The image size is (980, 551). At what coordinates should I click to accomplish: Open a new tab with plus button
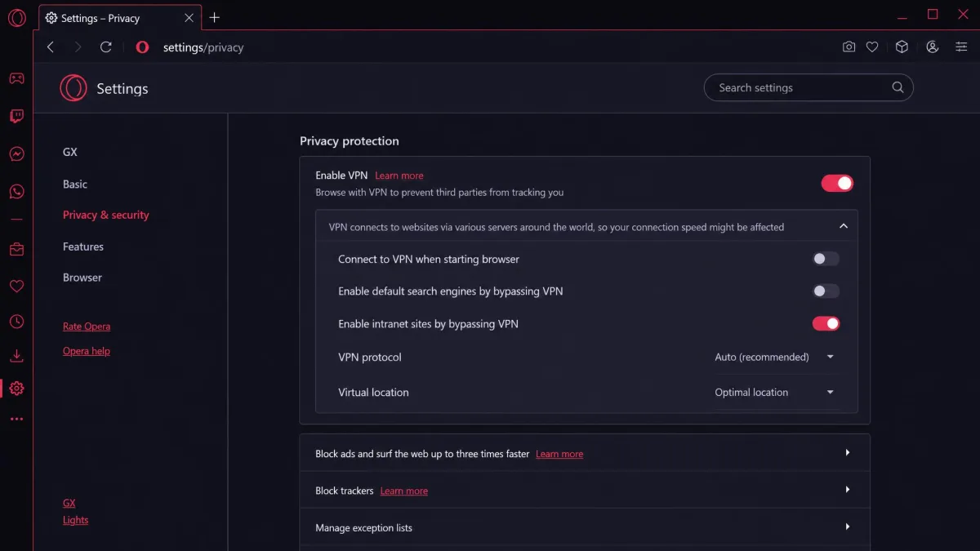click(215, 18)
